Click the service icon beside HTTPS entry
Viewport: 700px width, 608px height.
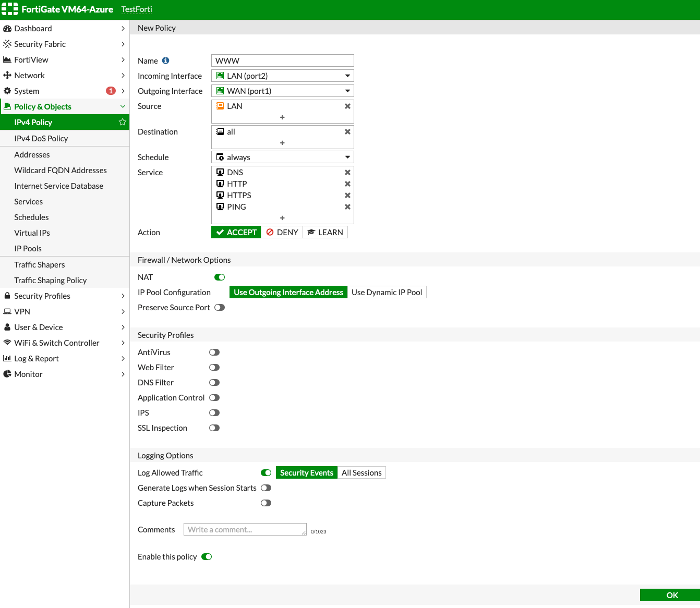(x=220, y=195)
